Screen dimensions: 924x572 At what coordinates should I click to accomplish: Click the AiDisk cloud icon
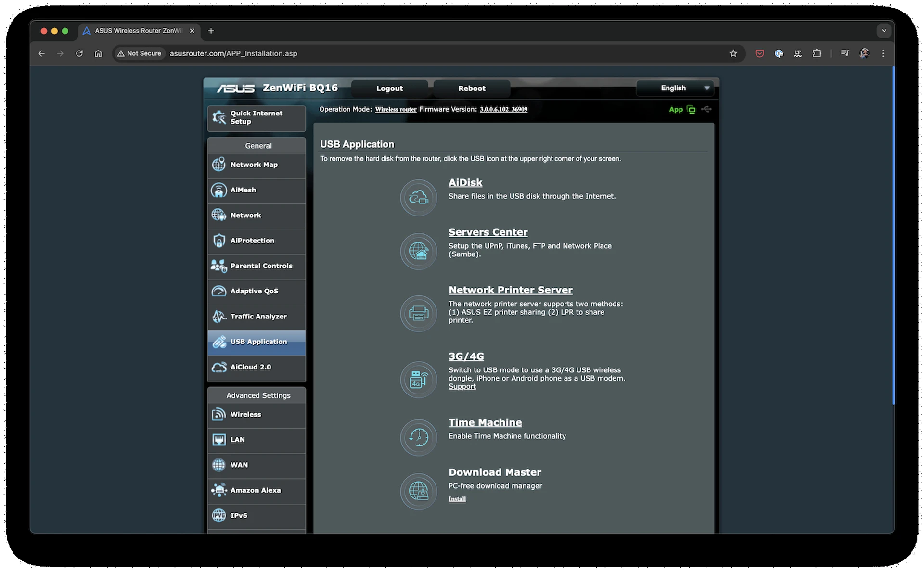pos(418,197)
